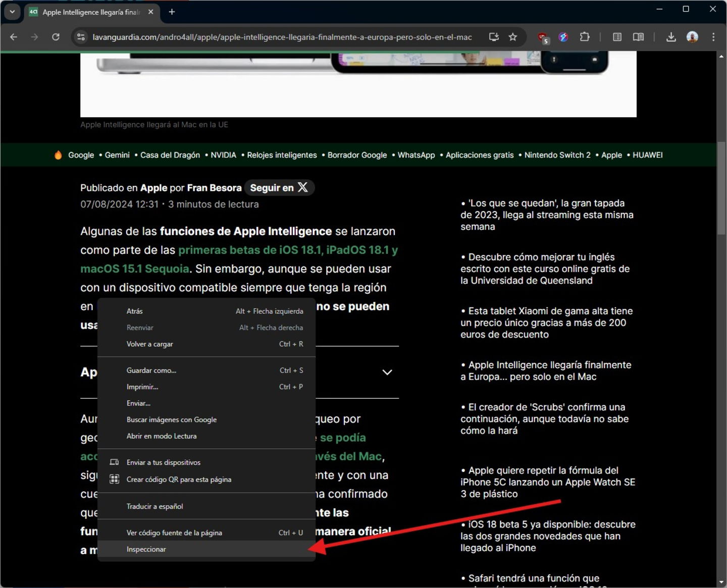Open sidebar story about Xiaomi tablet discount
The image size is (727, 588).
(546, 323)
